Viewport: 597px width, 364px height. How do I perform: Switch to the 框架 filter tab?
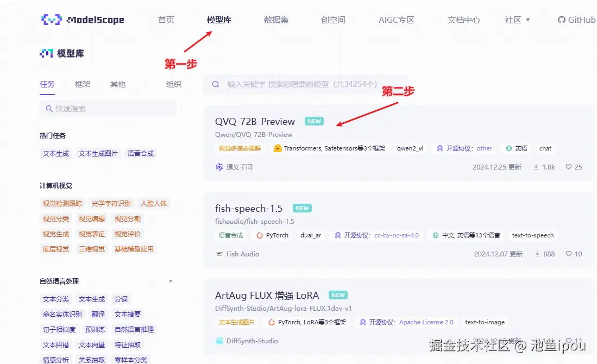click(x=83, y=84)
